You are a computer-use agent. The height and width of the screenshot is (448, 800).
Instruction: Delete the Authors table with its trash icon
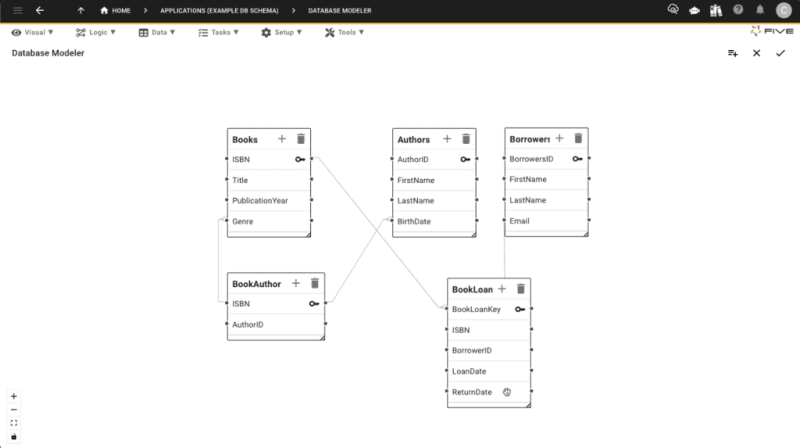coord(466,139)
